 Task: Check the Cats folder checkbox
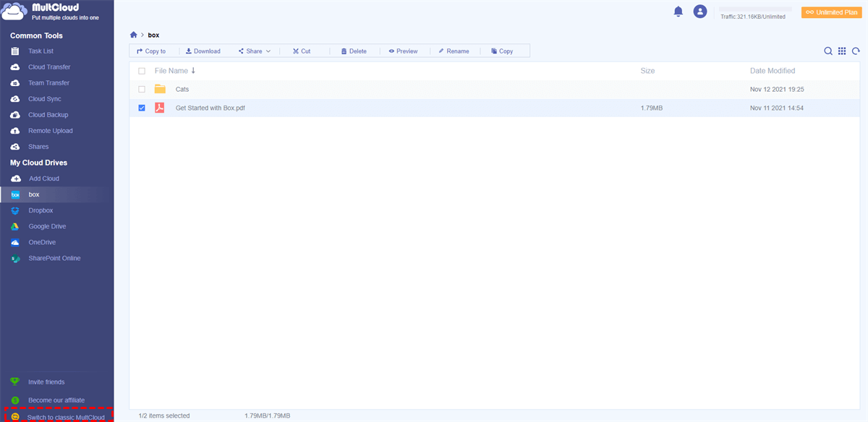142,89
